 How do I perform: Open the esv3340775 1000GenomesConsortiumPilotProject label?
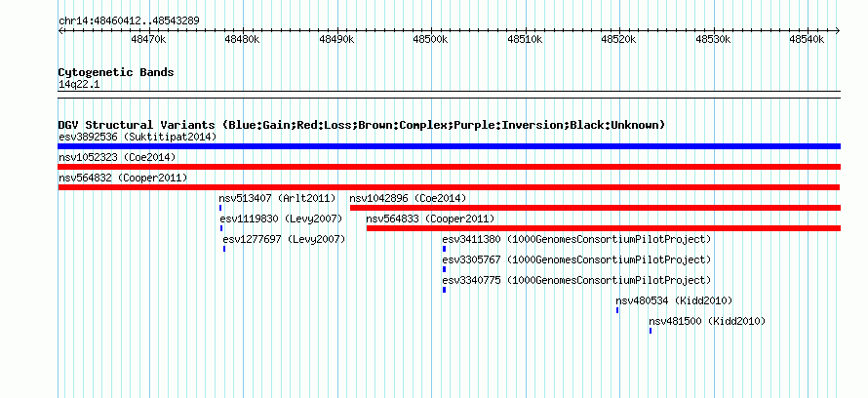point(576,280)
